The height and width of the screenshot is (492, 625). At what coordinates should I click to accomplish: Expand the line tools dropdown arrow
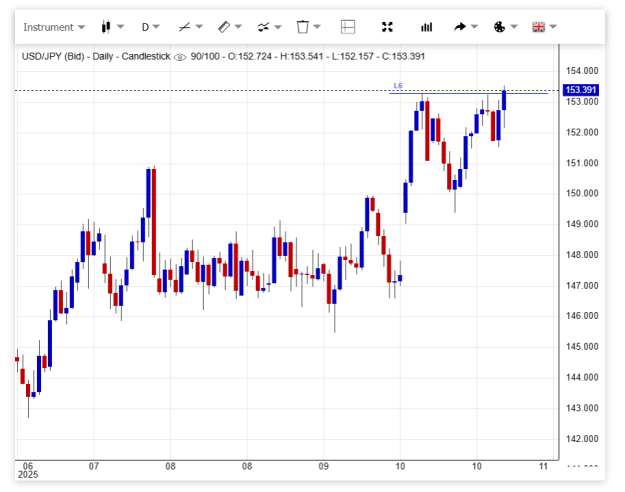pyautogui.click(x=199, y=27)
